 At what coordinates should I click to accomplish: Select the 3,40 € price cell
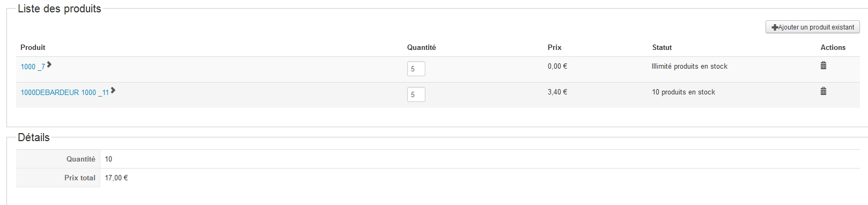coord(557,92)
